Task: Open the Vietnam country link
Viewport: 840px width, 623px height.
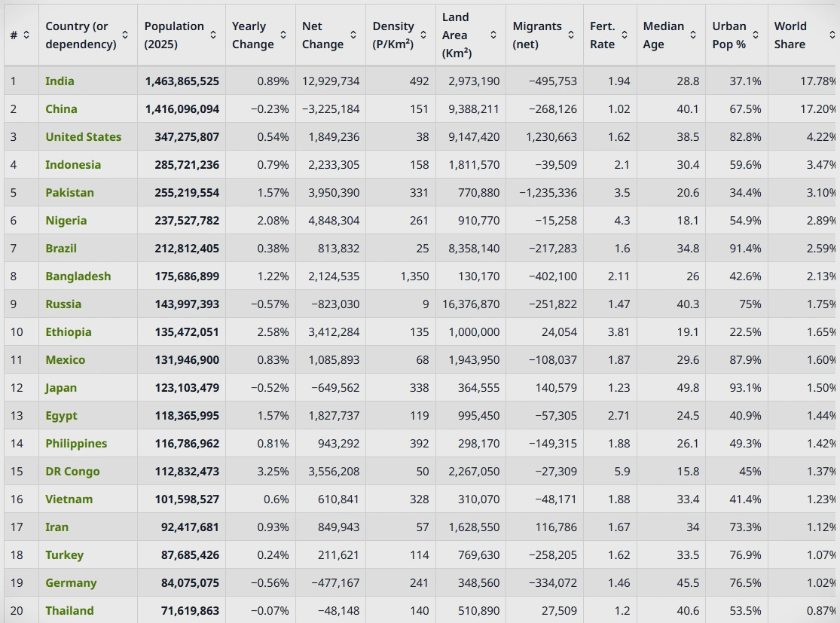Action: point(69,499)
